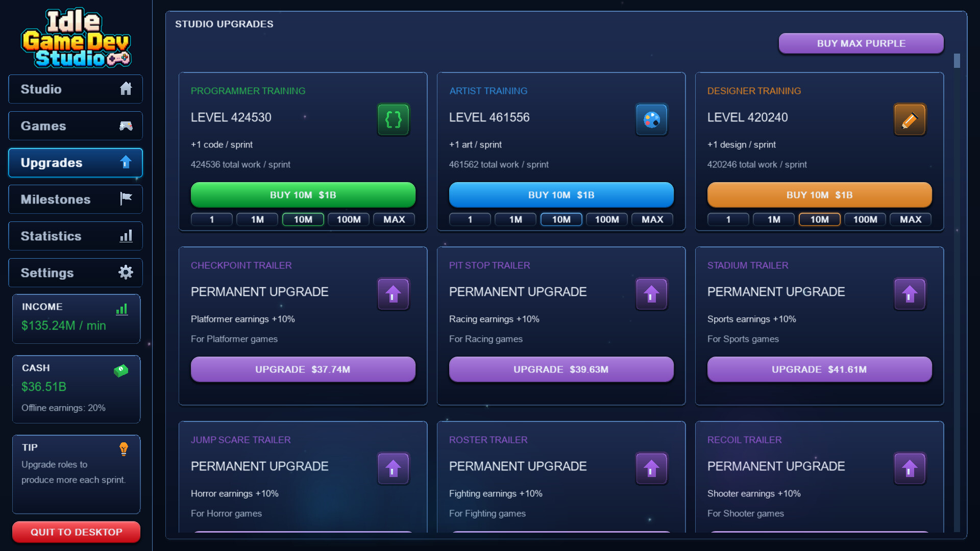Buy 10M Designer Training for $1B
980x551 pixels.
click(820, 195)
